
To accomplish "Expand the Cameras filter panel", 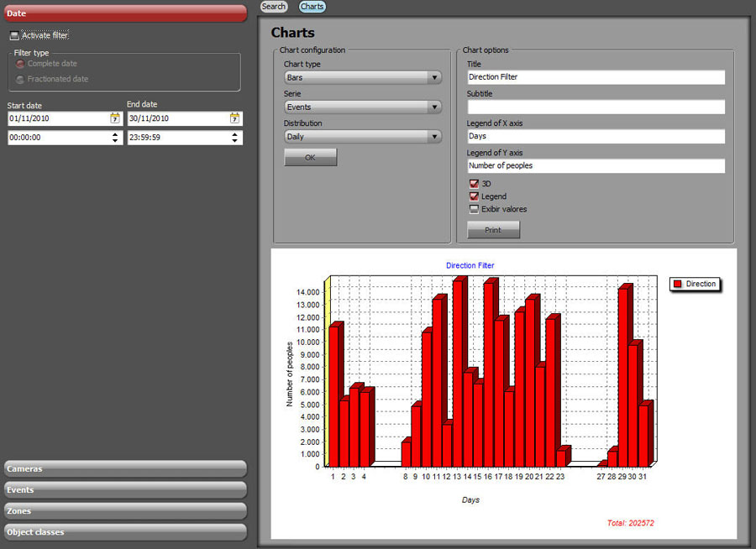I will pyautogui.click(x=124, y=468).
